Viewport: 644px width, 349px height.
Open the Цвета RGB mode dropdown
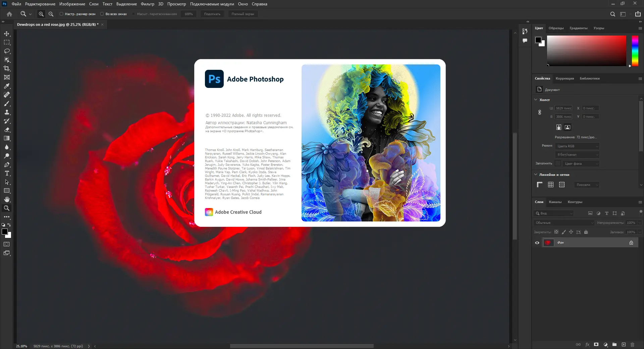(x=577, y=146)
